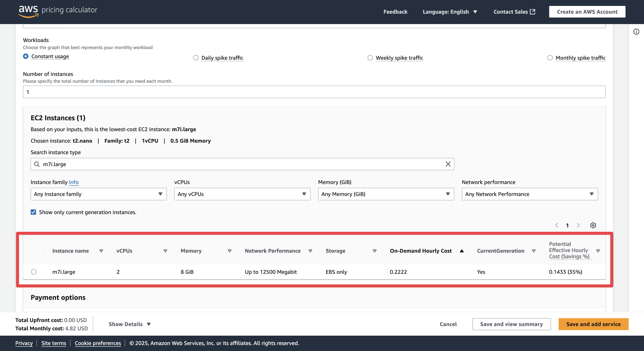Click the Search instance type field
The height and width of the screenshot is (351, 644).
(242, 164)
